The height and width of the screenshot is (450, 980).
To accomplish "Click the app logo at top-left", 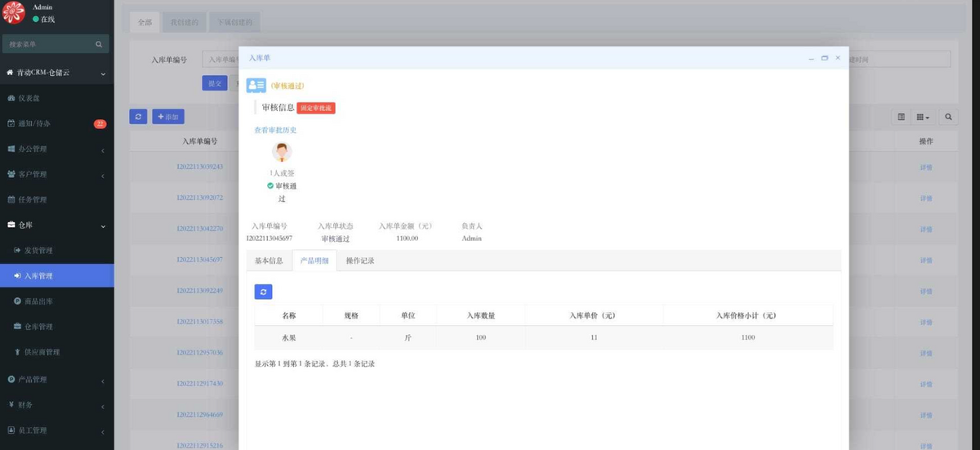I will tap(14, 12).
